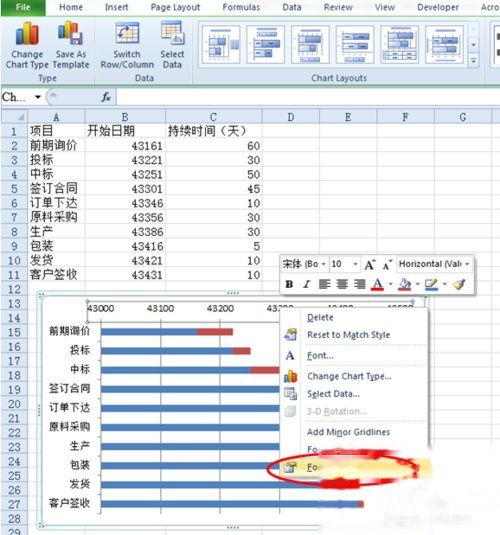
Task: Open the font size 10 dropdown
Action: point(355,264)
